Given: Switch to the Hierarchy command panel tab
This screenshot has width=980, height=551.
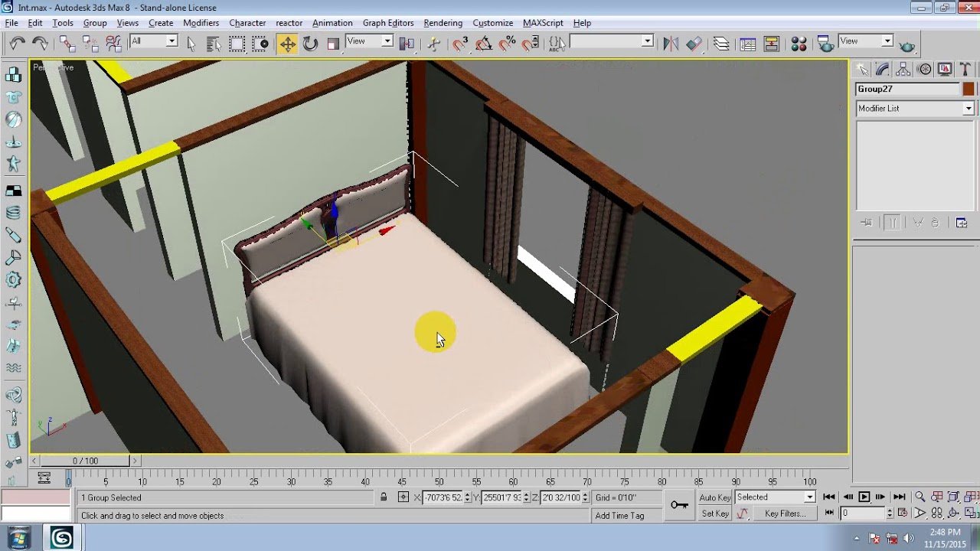Looking at the screenshot, I should click(x=903, y=70).
